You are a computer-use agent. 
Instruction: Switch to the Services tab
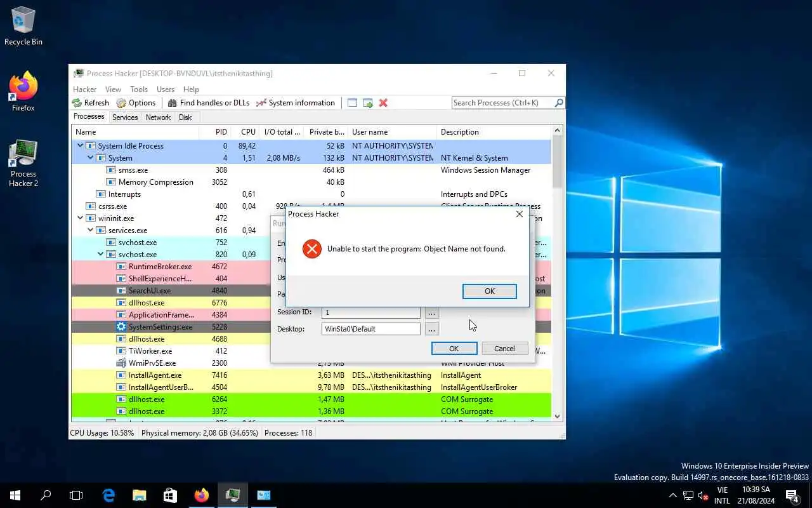click(x=125, y=117)
